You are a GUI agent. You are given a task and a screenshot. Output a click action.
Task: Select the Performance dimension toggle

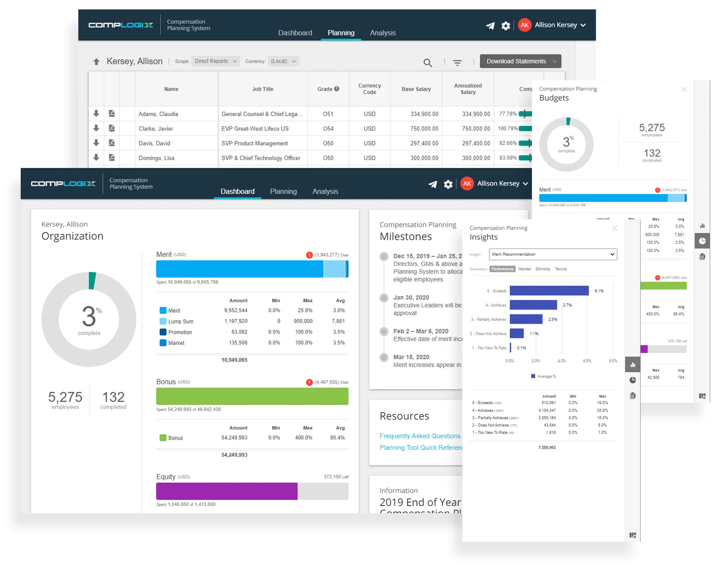pos(502,269)
